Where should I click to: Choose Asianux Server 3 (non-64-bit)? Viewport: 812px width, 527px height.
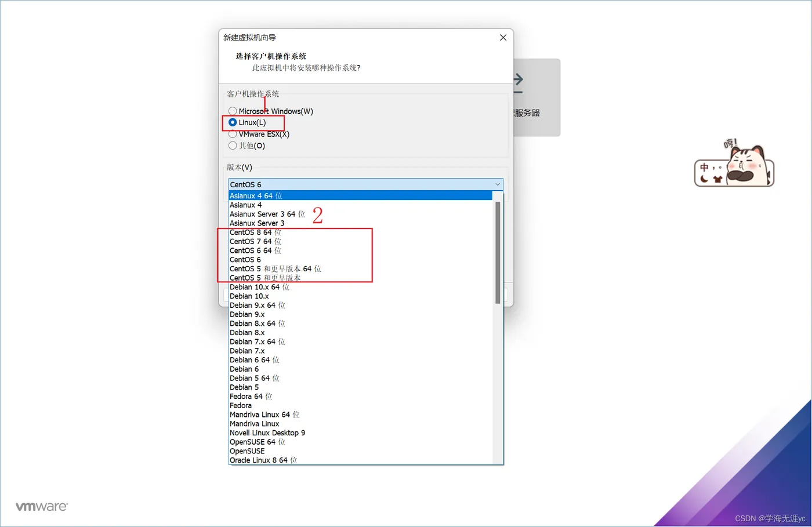[360, 223]
